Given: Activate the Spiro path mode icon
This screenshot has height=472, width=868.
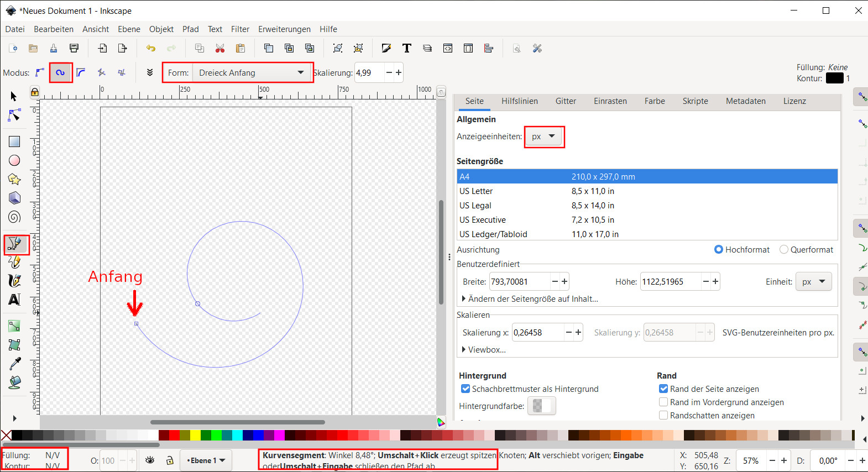Looking at the screenshot, I should [60, 72].
